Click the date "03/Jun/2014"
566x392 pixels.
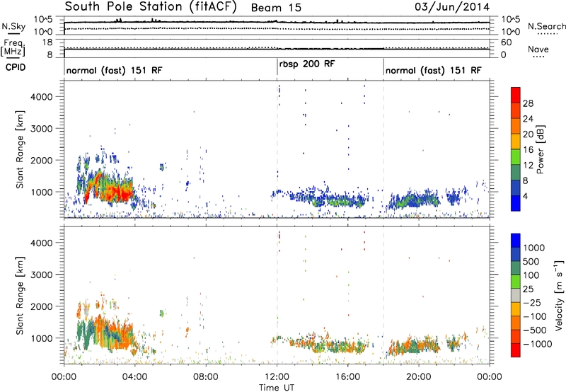[452, 7]
